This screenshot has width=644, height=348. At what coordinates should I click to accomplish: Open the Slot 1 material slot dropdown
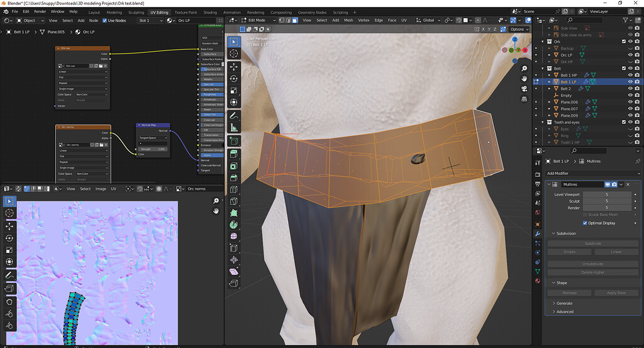point(150,20)
